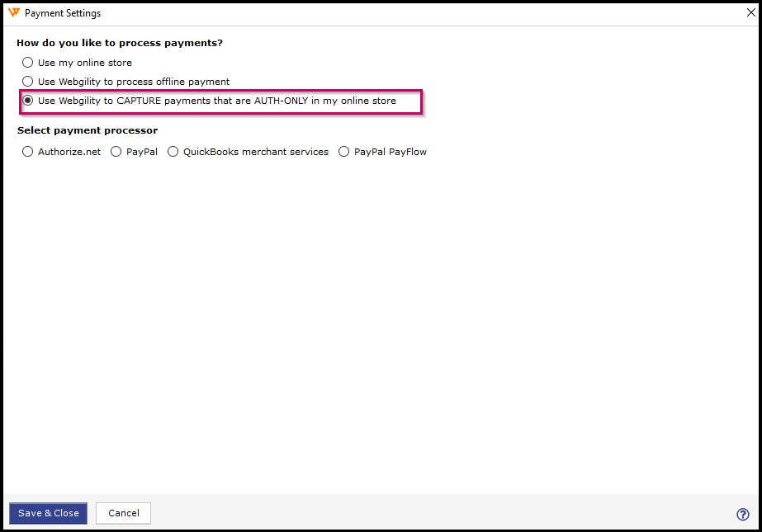Viewport: 762px width, 532px height.
Task: Click the 'Use my online store' label text
Action: pos(85,63)
